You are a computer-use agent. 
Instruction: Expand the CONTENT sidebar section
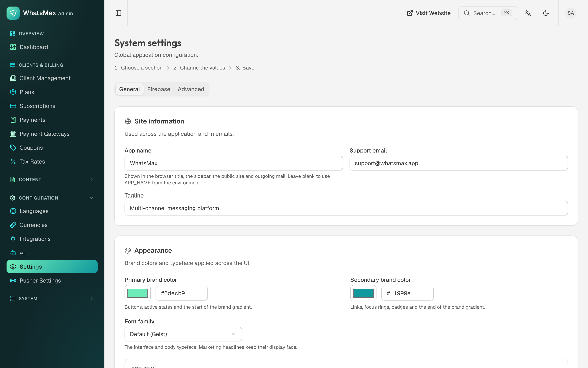(52, 180)
